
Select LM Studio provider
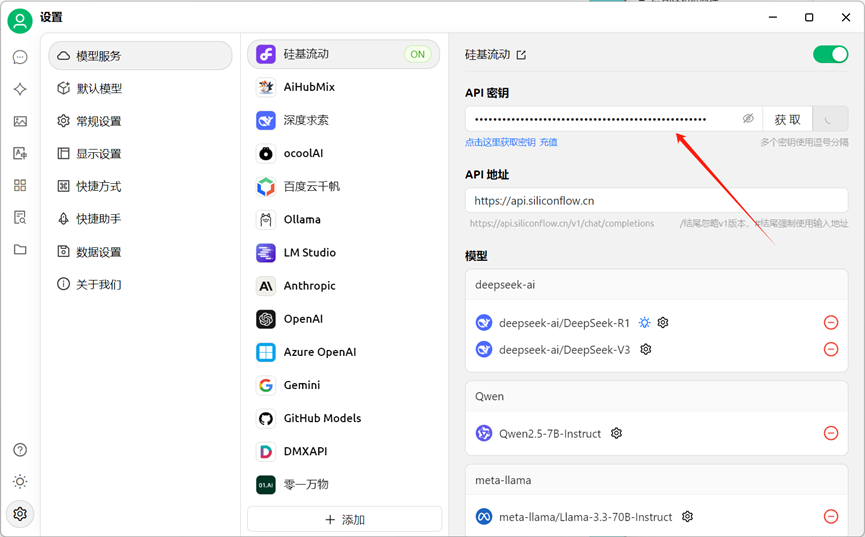[344, 252]
